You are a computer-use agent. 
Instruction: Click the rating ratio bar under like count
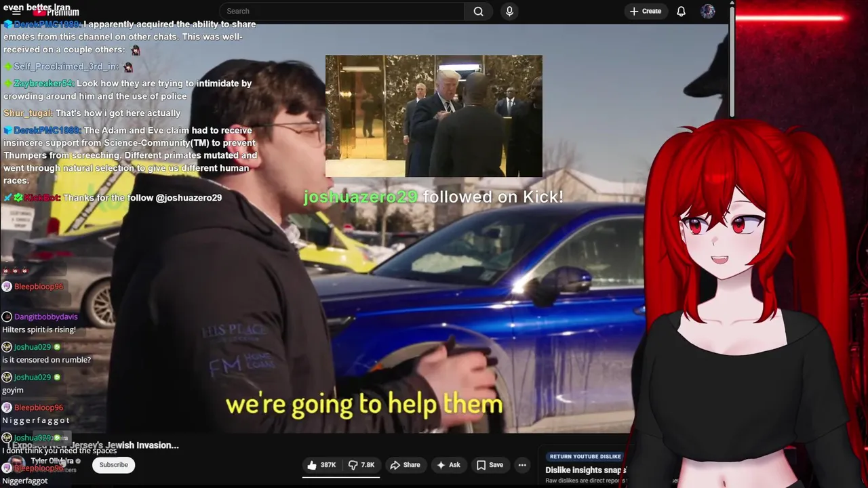(x=341, y=476)
